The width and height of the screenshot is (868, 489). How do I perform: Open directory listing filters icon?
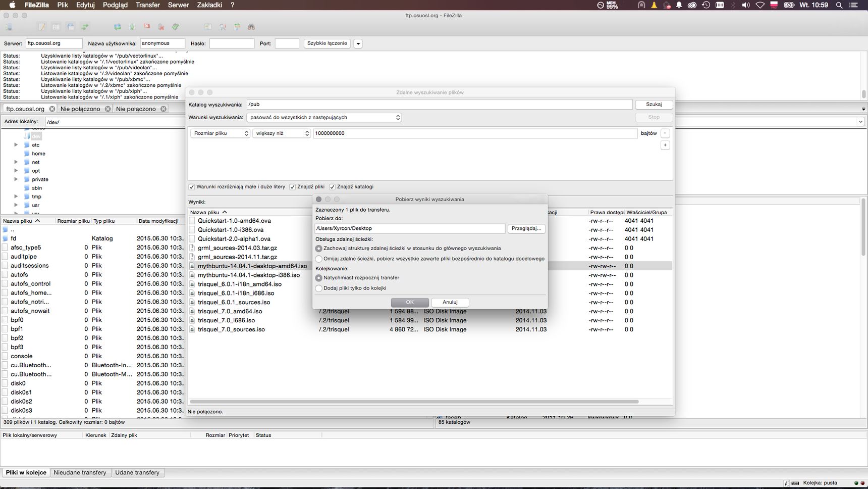208,27
